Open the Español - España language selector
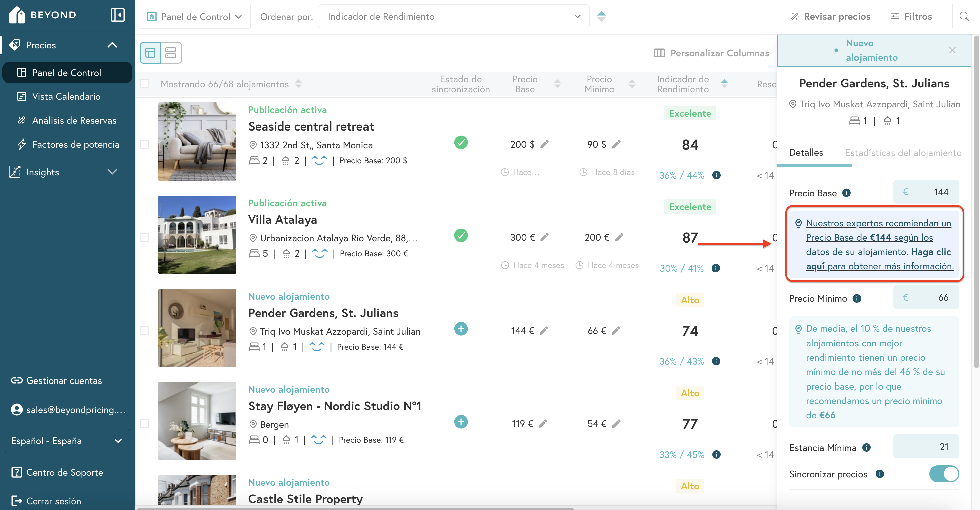Image resolution: width=980 pixels, height=510 pixels. [67, 440]
